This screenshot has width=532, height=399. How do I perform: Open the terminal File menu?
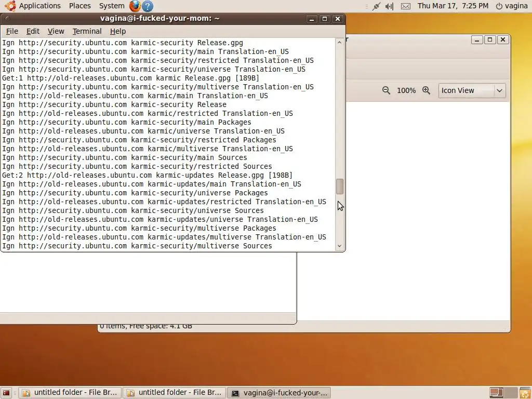(12, 31)
